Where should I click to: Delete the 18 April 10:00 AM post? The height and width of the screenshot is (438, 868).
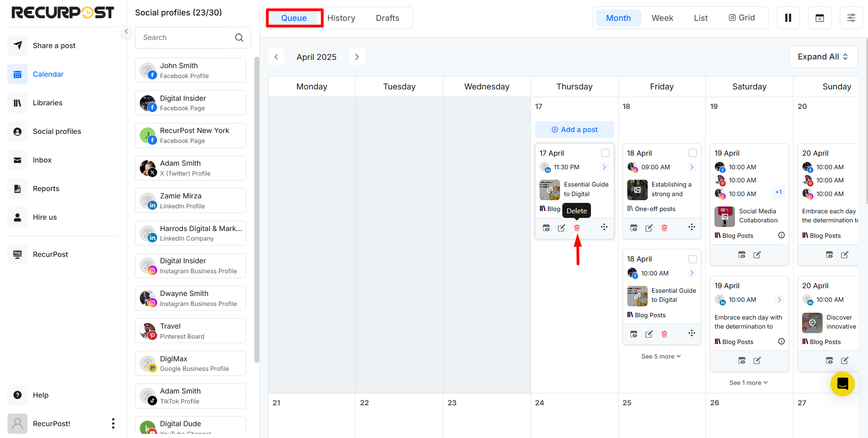point(664,334)
